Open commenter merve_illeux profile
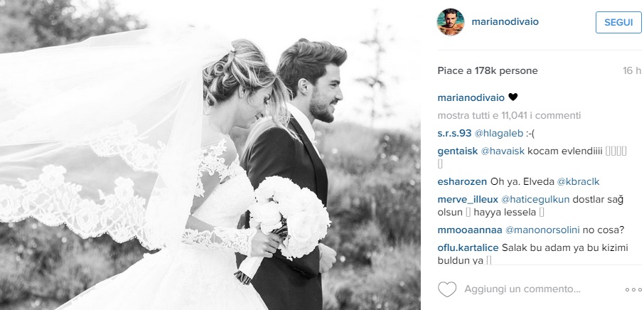The height and width of the screenshot is (310, 644). (x=468, y=200)
